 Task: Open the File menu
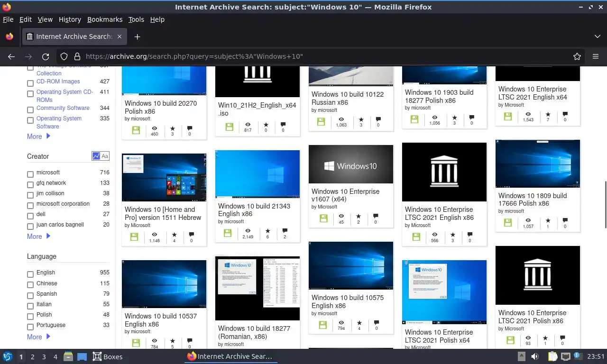8,19
